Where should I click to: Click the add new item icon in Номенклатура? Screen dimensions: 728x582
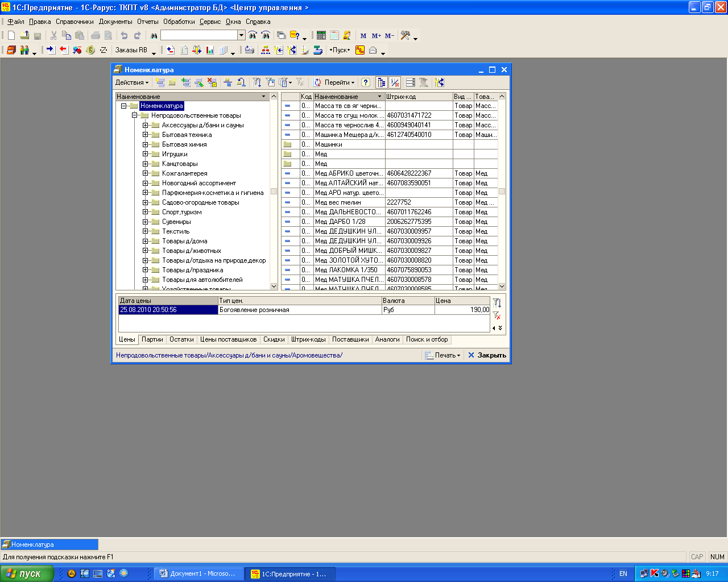pyautogui.click(x=160, y=82)
